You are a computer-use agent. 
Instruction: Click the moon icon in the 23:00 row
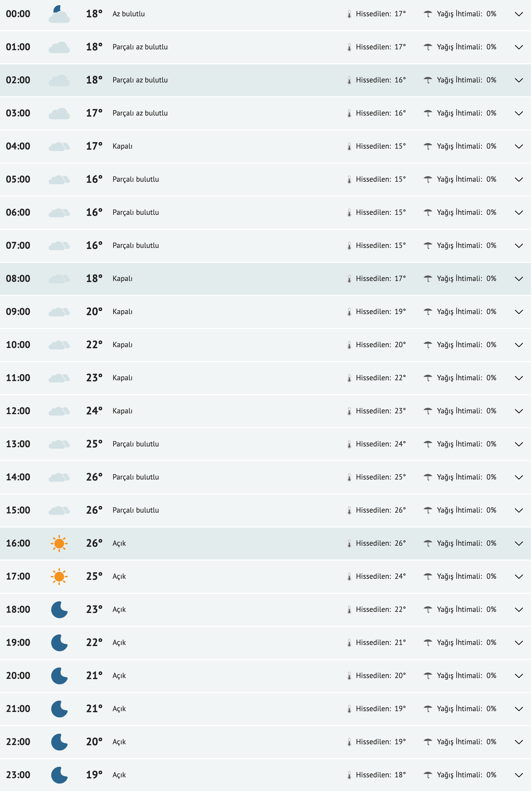[59, 775]
